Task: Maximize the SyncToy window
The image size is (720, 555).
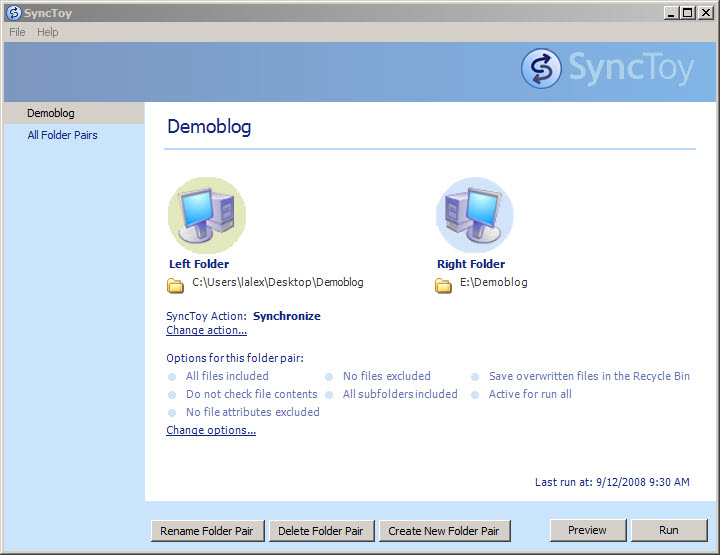Action: [688, 13]
